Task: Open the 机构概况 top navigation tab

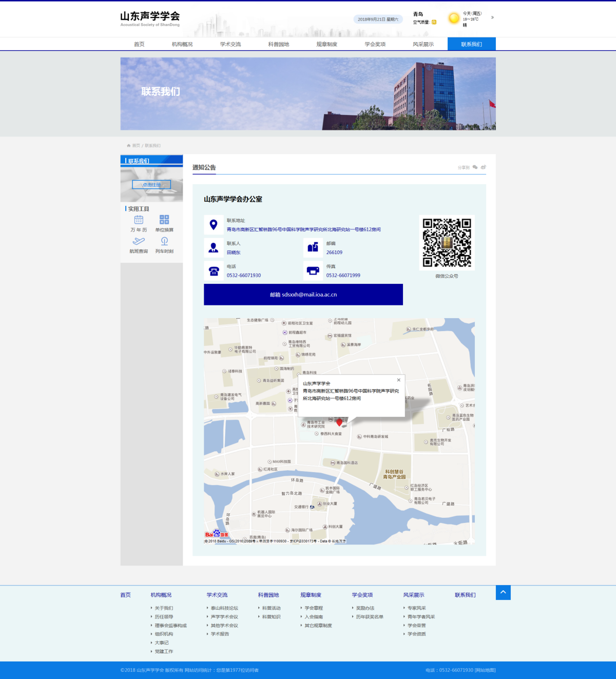Action: [182, 44]
